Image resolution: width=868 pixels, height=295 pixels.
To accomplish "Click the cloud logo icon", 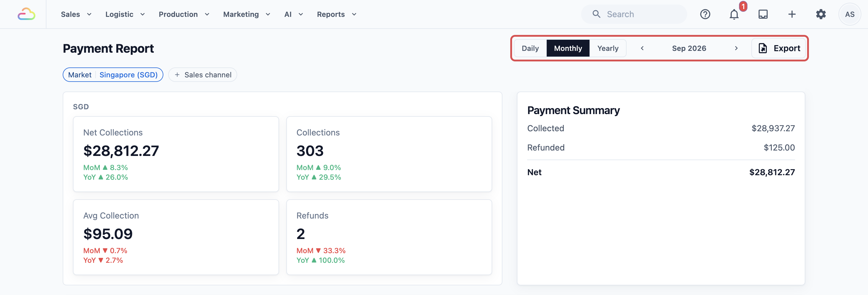I will pos(27,14).
